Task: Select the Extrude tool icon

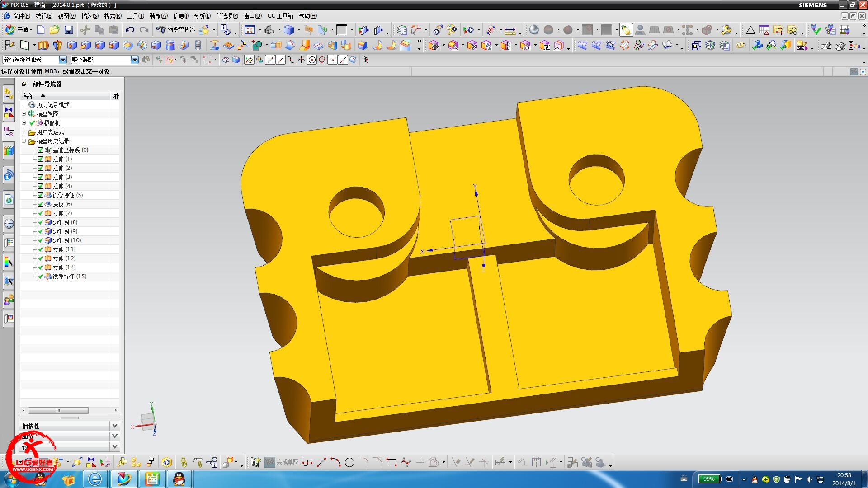Action: click(x=43, y=45)
